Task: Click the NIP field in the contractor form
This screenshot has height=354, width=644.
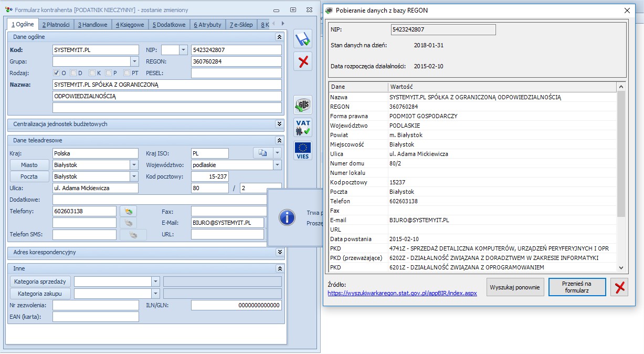Action: 236,50
